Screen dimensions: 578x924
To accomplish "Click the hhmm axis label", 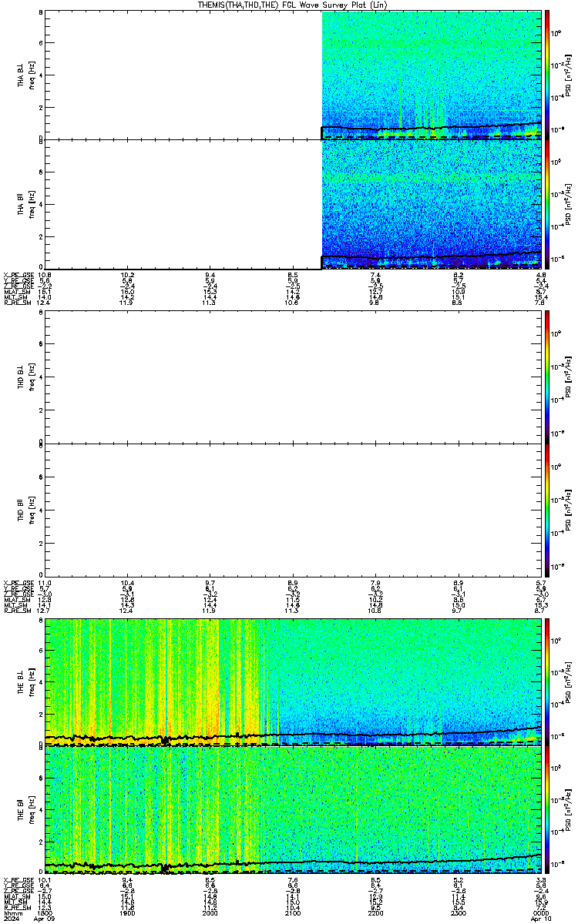I will [x=12, y=912].
